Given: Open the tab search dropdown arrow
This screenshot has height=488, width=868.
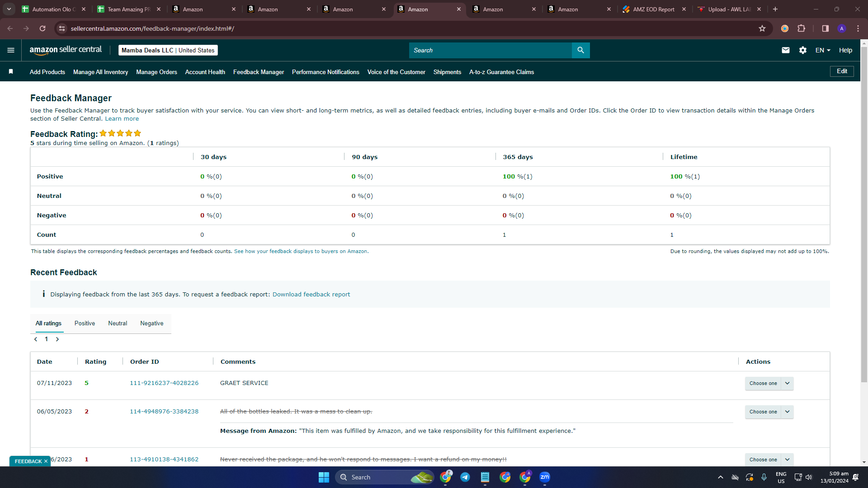Looking at the screenshot, I should point(9,9).
